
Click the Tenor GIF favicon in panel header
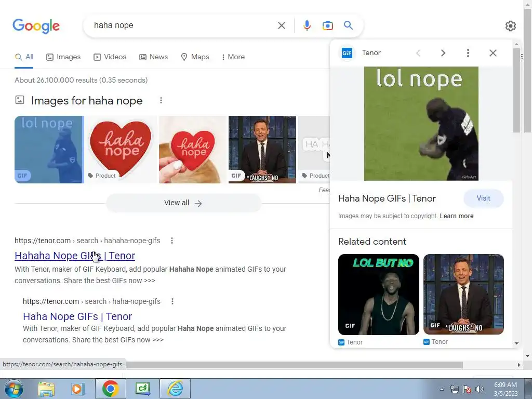pos(347,53)
